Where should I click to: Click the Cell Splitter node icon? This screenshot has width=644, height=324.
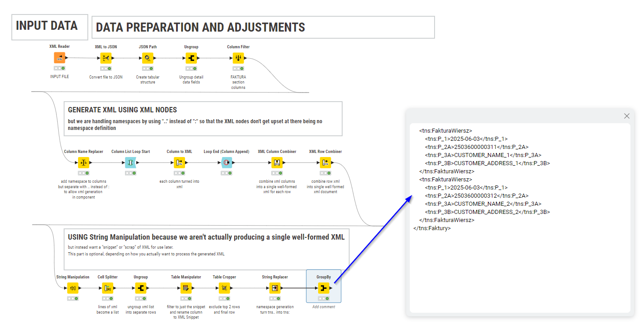[107, 288]
